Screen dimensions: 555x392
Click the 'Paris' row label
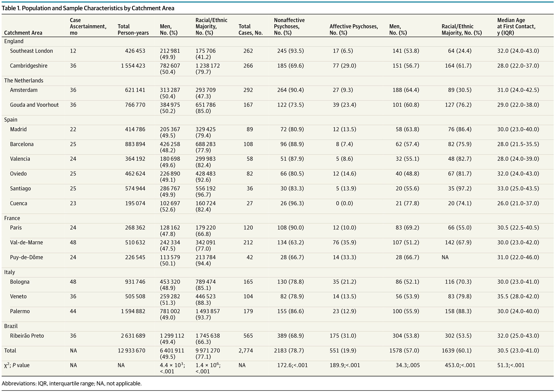point(16,228)
